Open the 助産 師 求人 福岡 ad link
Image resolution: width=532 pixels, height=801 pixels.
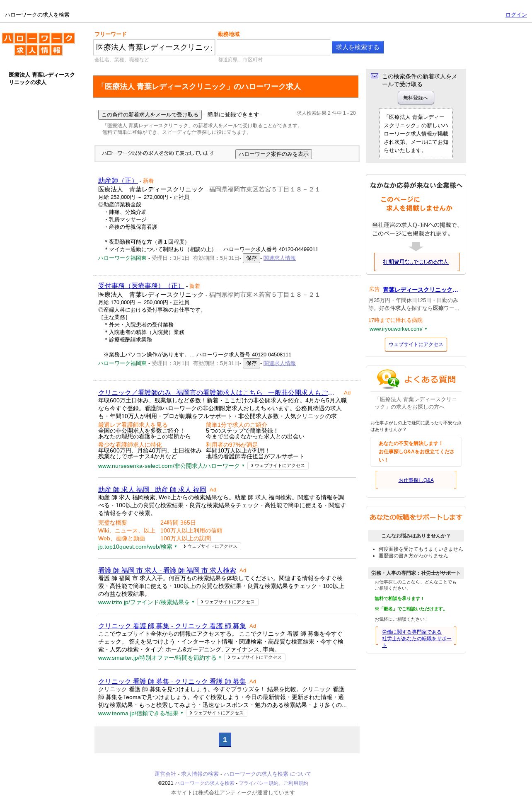[152, 490]
